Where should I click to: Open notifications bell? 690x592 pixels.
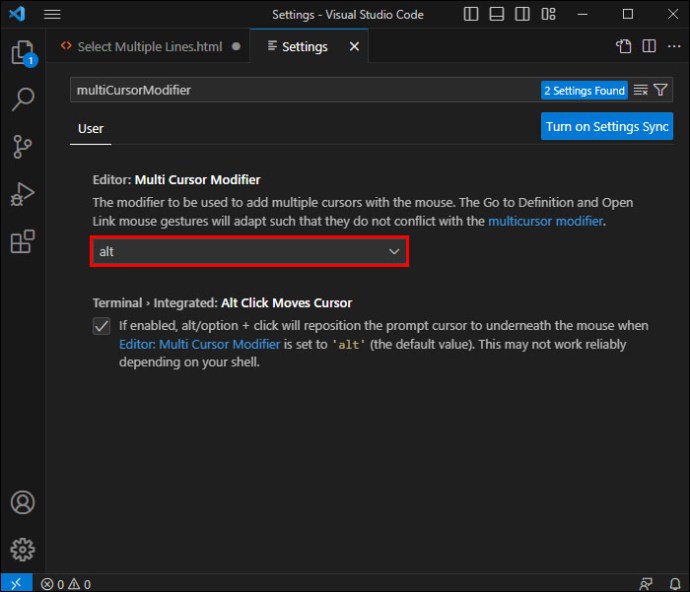point(675,584)
